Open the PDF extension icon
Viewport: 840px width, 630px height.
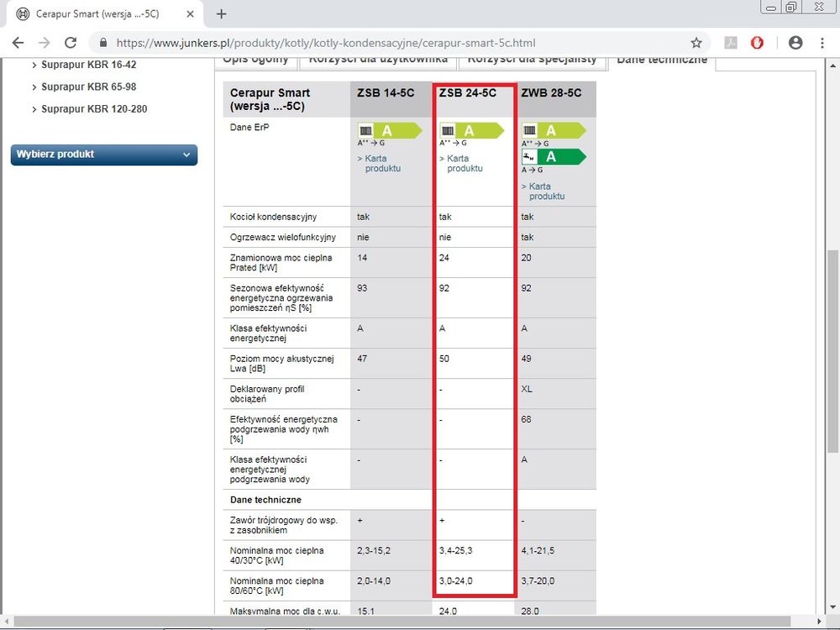point(730,43)
